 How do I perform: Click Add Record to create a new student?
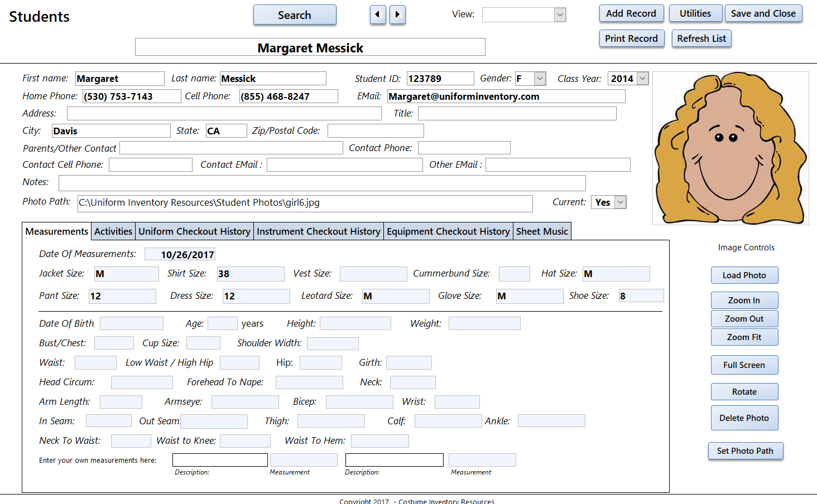631,13
